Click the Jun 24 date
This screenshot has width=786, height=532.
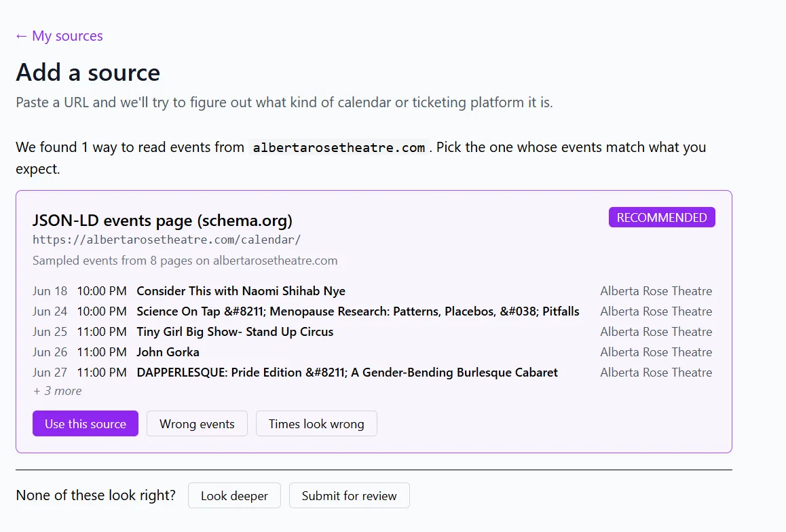click(x=50, y=311)
